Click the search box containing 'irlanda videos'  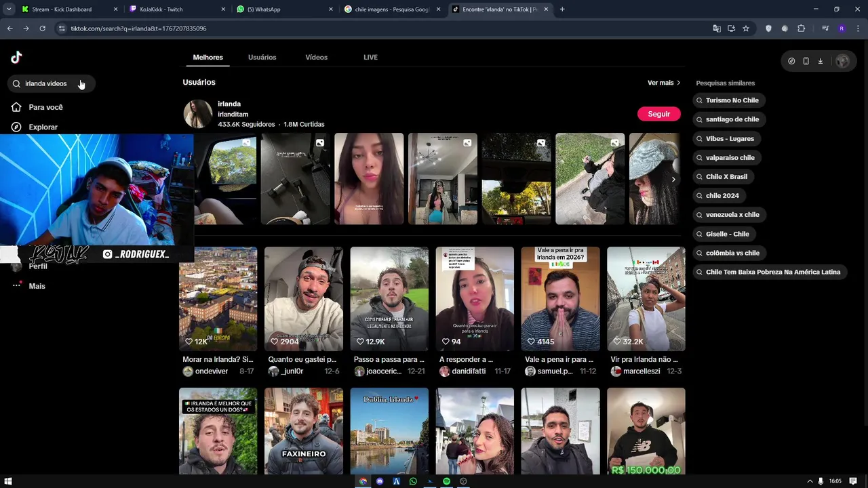click(x=52, y=83)
